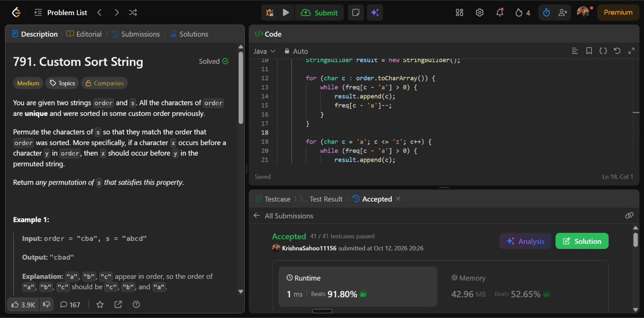644x318 pixels.
Task: Open the 167 comments
Action: tap(70, 305)
